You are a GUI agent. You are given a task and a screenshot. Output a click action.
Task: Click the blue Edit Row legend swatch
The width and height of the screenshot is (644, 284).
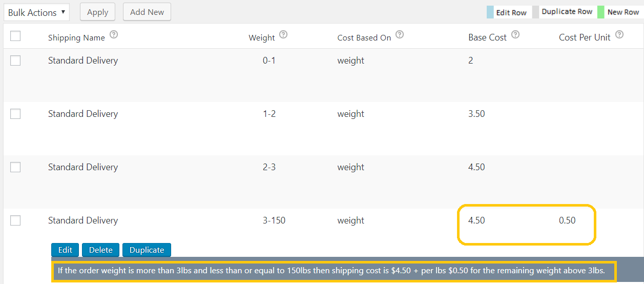pyautogui.click(x=490, y=12)
